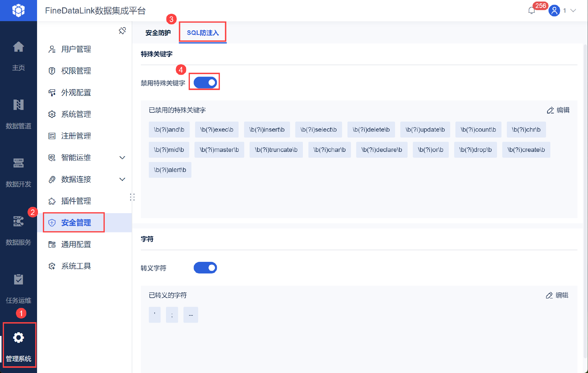
Task: Click the \b(?i)drop\b keyword tag
Action: click(x=475, y=150)
